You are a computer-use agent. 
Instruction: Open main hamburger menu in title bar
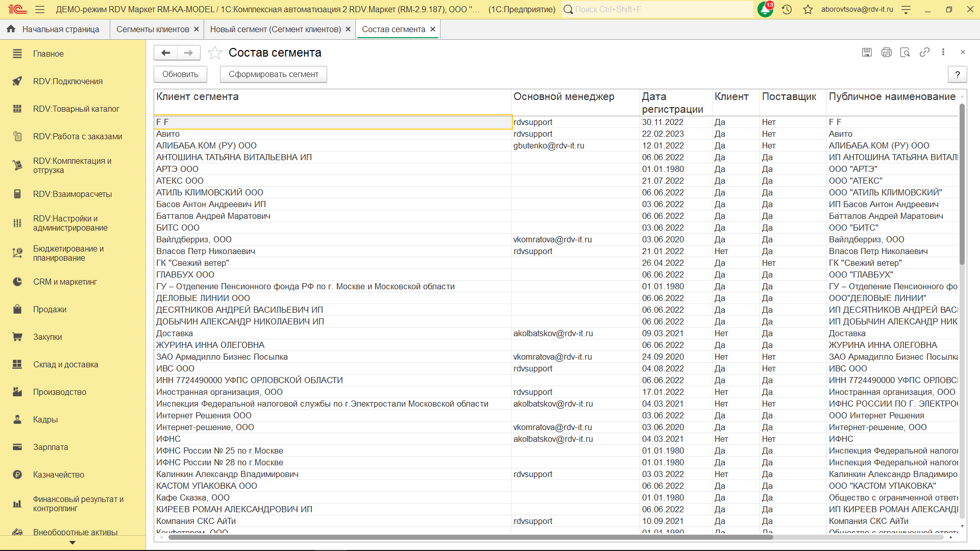tap(40, 9)
